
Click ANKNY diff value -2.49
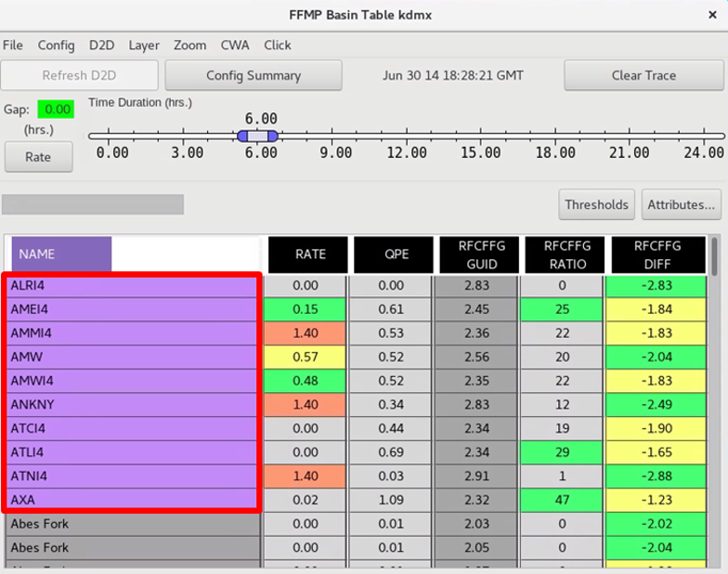(656, 405)
